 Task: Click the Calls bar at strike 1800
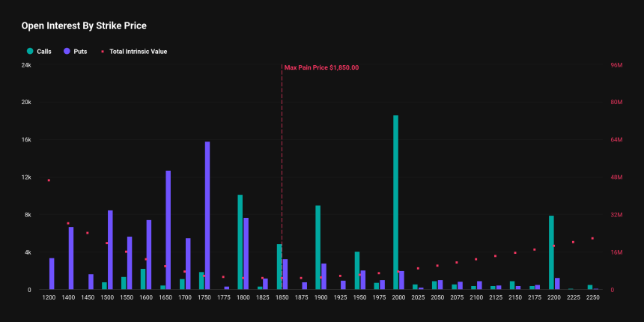(x=240, y=243)
